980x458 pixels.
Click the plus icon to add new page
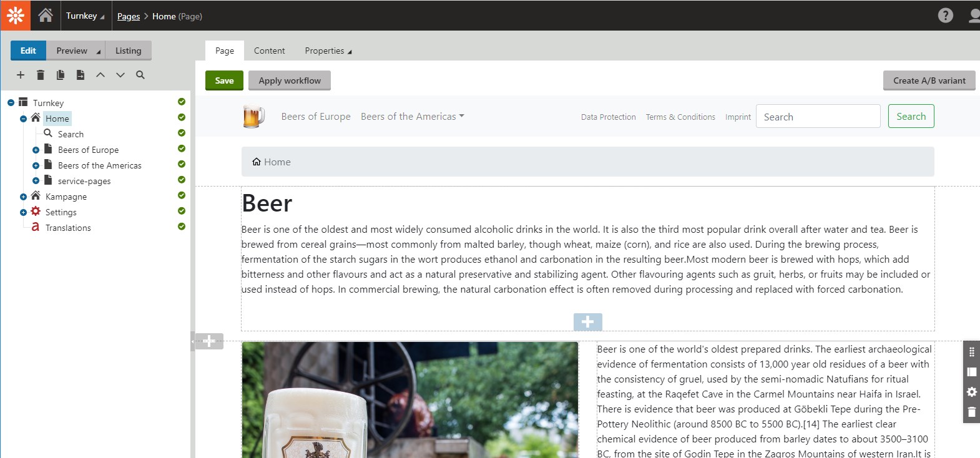(x=21, y=75)
